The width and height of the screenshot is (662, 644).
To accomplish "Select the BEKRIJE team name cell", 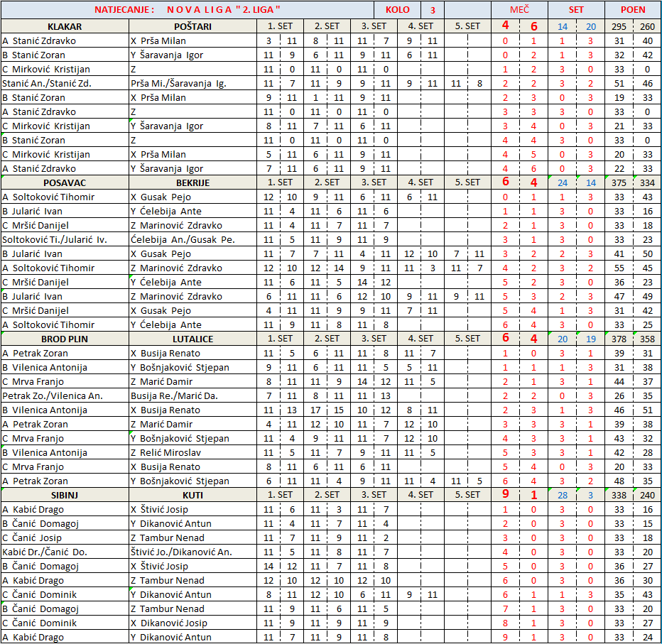I will pyautogui.click(x=192, y=182).
